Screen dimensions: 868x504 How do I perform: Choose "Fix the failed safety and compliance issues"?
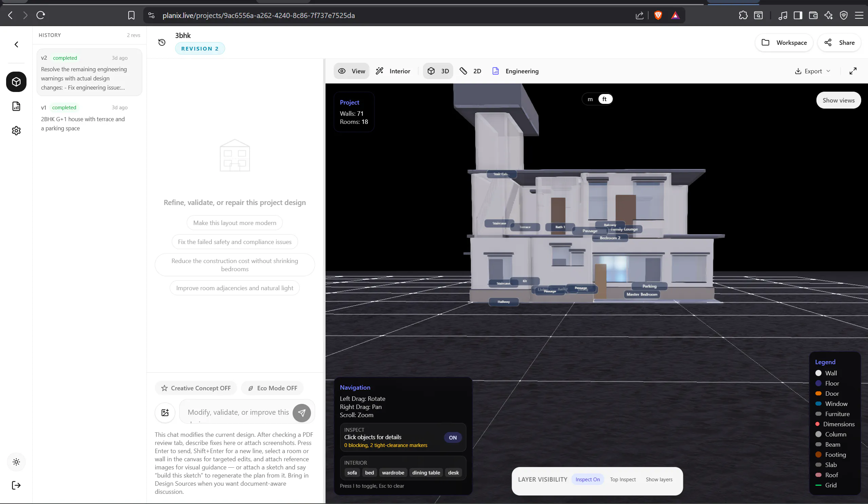[x=235, y=242]
